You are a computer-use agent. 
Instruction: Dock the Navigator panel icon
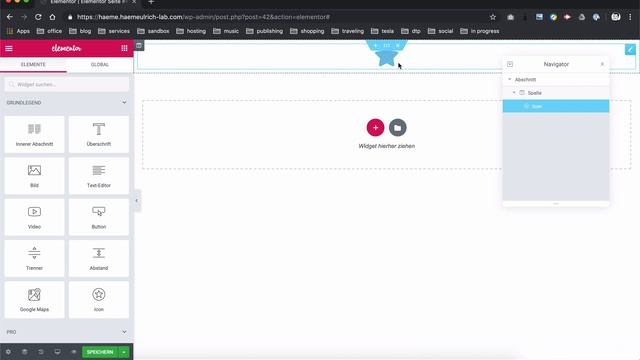click(x=510, y=64)
